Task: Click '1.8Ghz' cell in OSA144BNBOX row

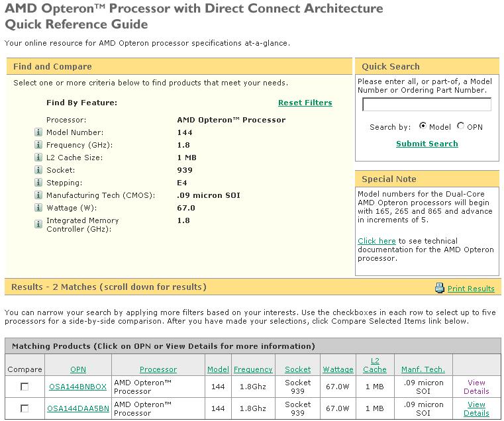Action: [253, 387]
